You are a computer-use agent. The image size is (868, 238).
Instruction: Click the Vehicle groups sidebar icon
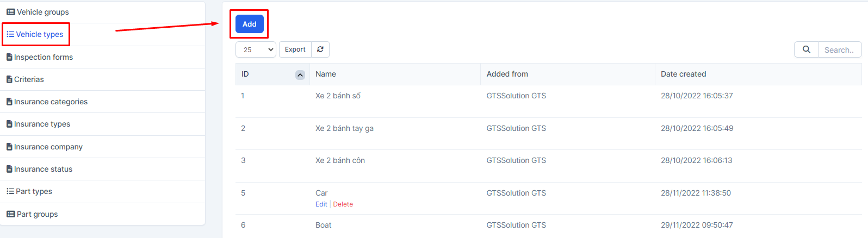pyautogui.click(x=10, y=12)
